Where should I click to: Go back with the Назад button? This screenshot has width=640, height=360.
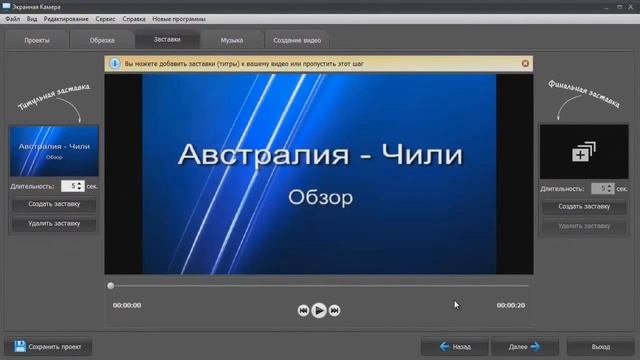(x=455, y=347)
